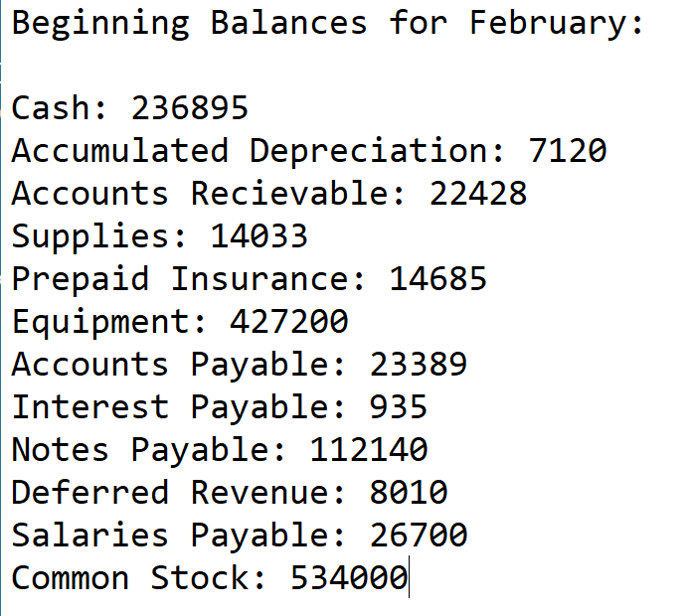688x616 pixels.
Task: Click the Supplies amount 14033
Action: (x=258, y=236)
